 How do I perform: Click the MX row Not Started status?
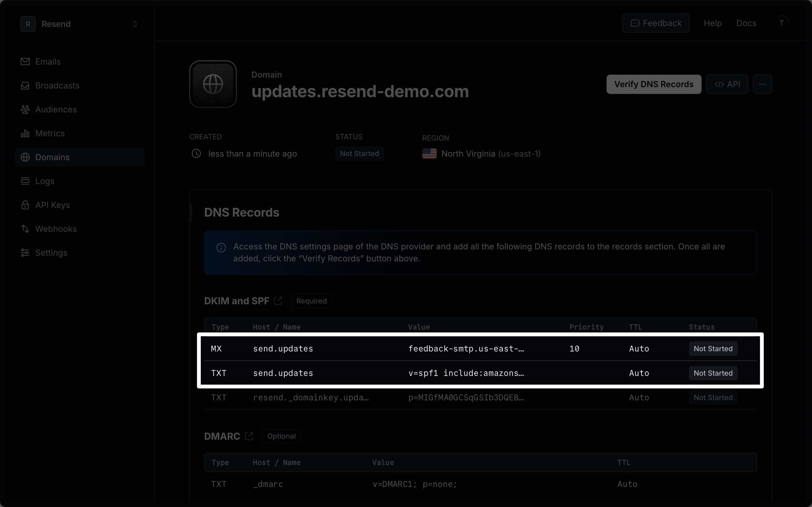713,349
